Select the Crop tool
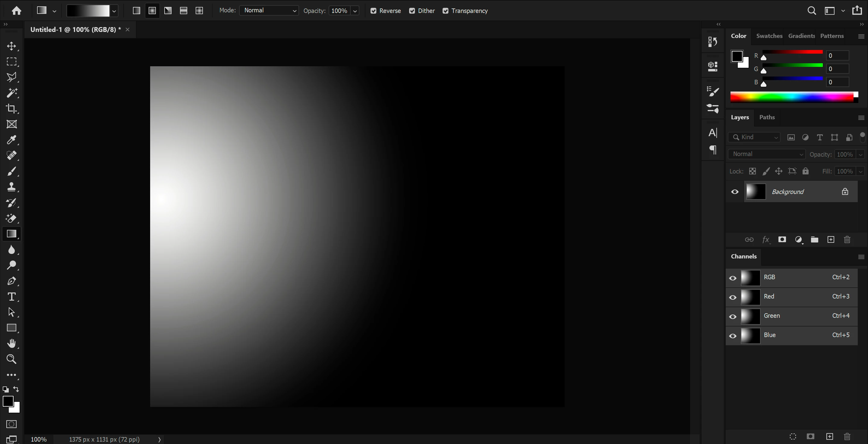 pos(11,108)
